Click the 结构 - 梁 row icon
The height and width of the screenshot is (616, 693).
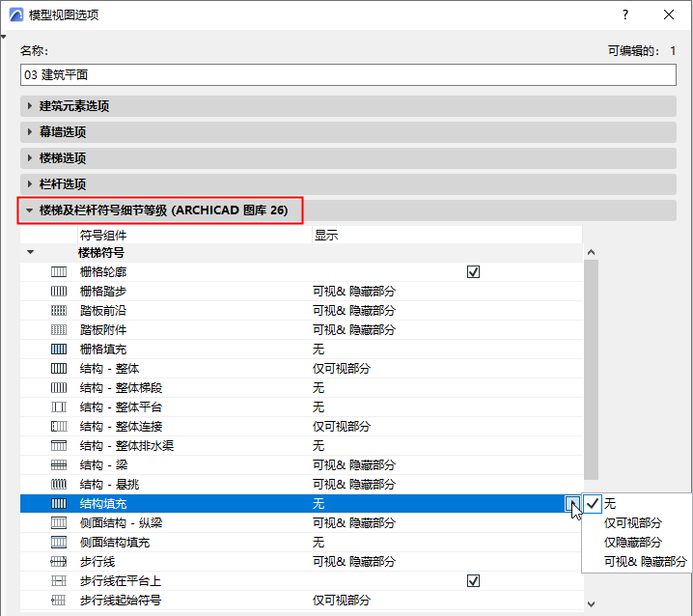coord(59,465)
